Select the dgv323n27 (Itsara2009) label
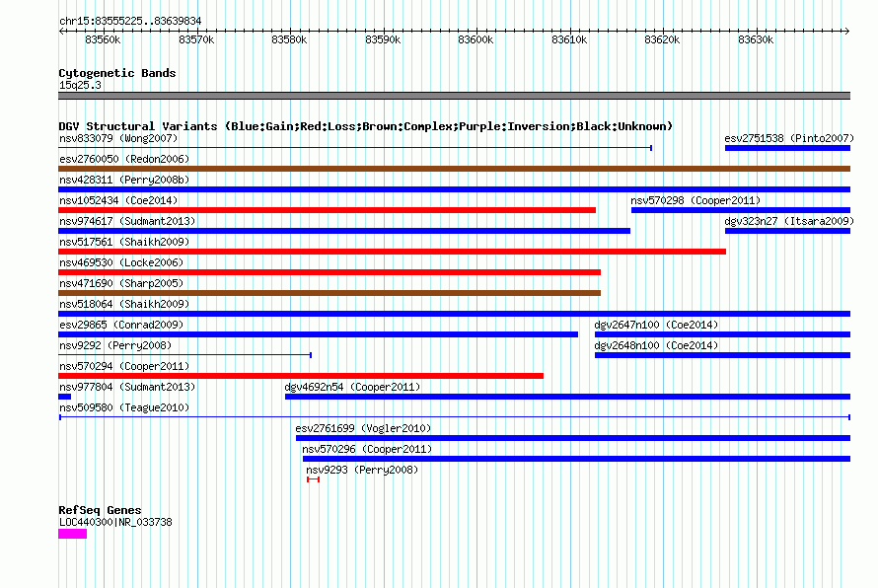Viewport: 878px width, 588px height. click(789, 221)
